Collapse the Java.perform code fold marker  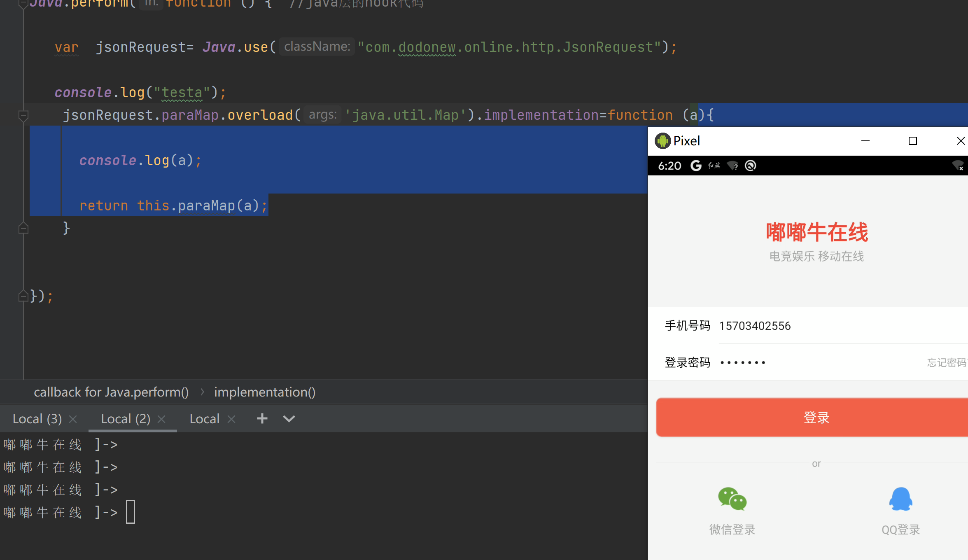pos(23,4)
